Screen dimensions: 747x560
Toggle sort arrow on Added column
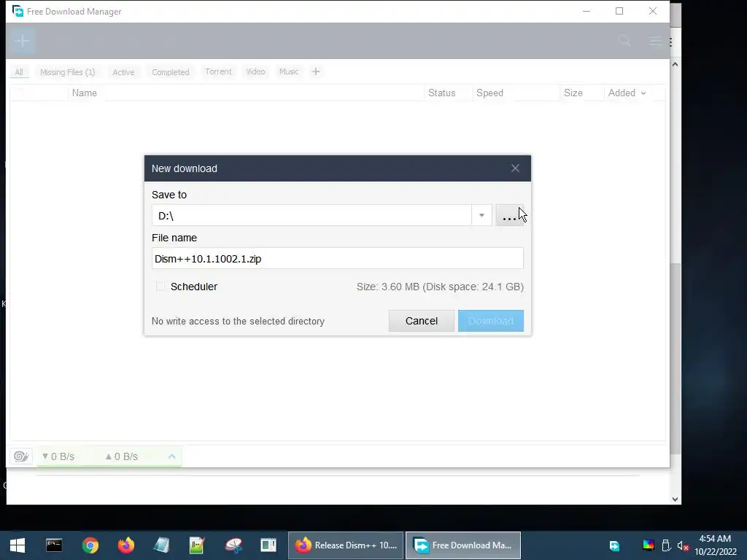point(643,93)
